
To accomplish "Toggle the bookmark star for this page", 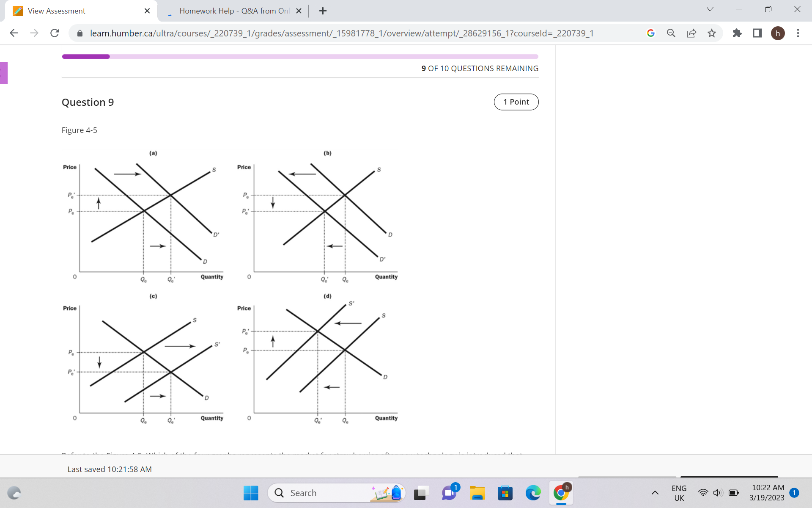I will (x=712, y=33).
